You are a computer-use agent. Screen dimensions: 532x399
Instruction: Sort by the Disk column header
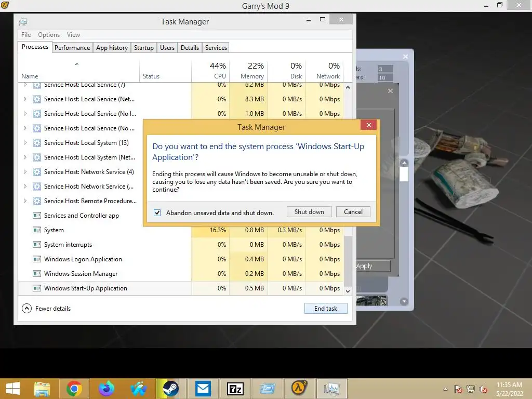point(286,71)
